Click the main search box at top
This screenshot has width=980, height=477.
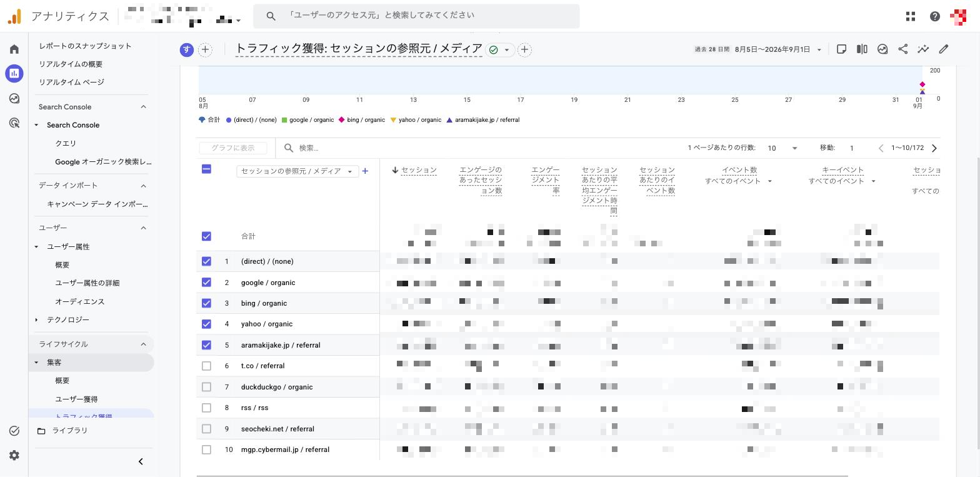coord(416,16)
